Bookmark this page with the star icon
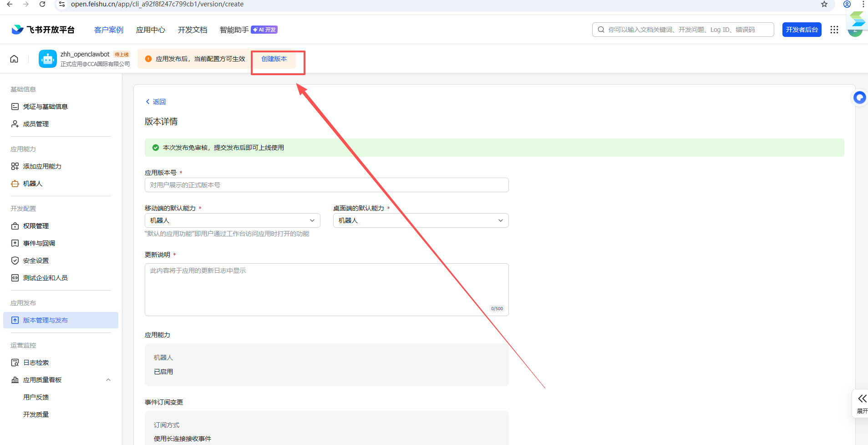 tap(824, 4)
